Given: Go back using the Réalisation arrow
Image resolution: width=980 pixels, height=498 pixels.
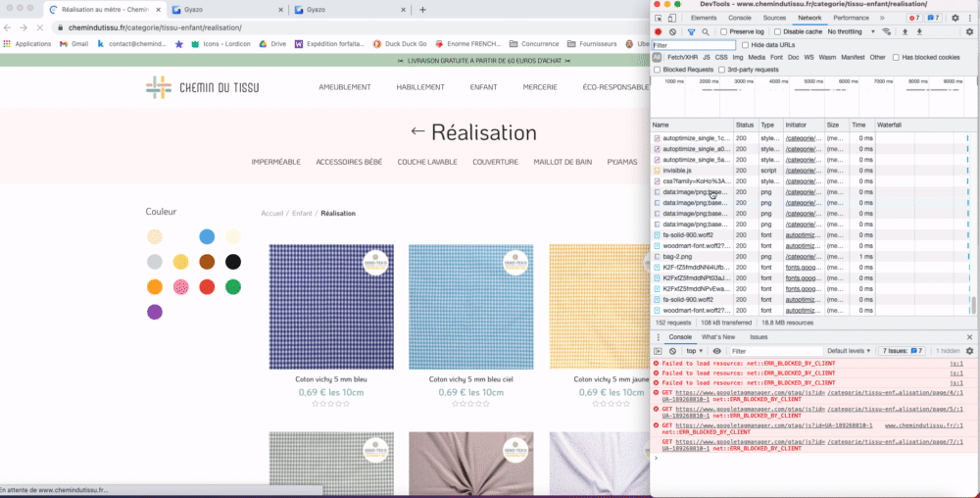Looking at the screenshot, I should click(x=417, y=131).
